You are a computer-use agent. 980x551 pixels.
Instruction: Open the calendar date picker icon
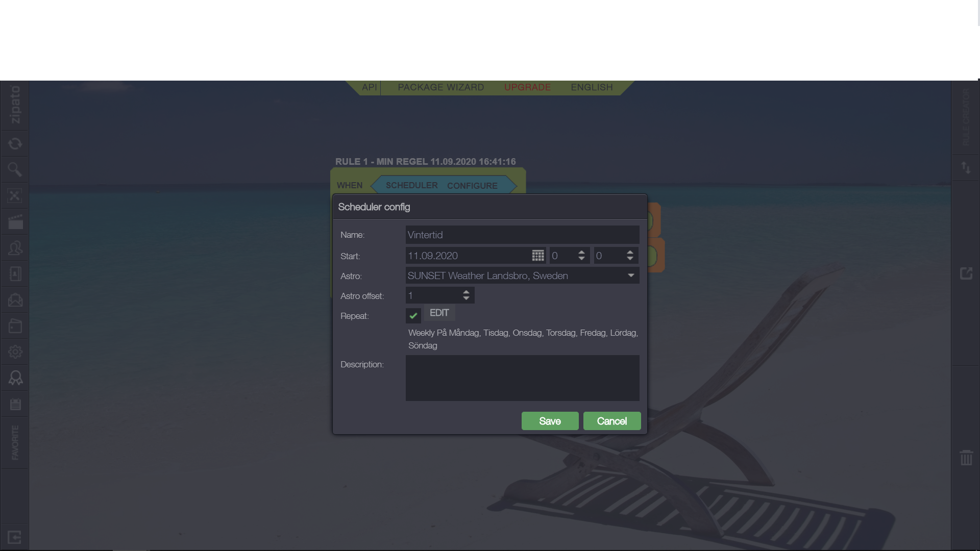click(x=537, y=256)
